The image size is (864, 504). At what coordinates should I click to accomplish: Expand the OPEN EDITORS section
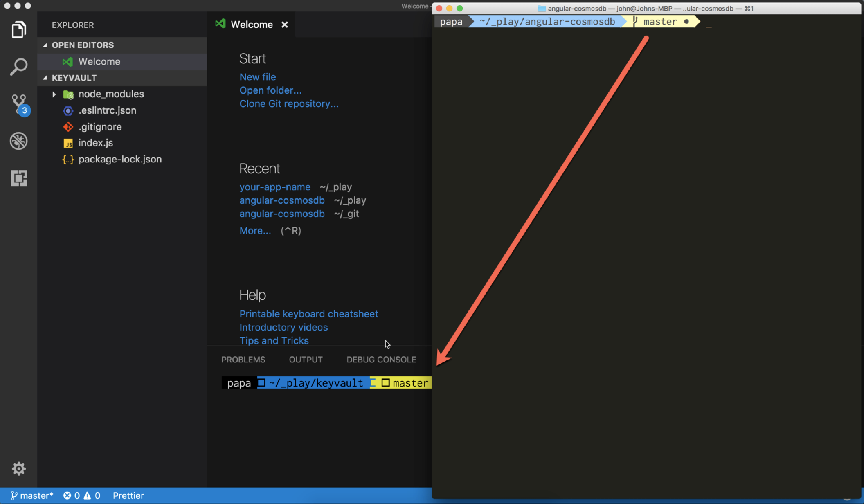pyautogui.click(x=83, y=45)
